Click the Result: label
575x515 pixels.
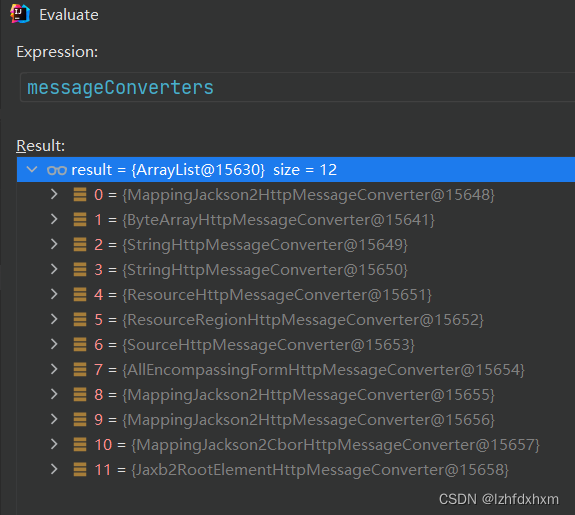pos(41,146)
